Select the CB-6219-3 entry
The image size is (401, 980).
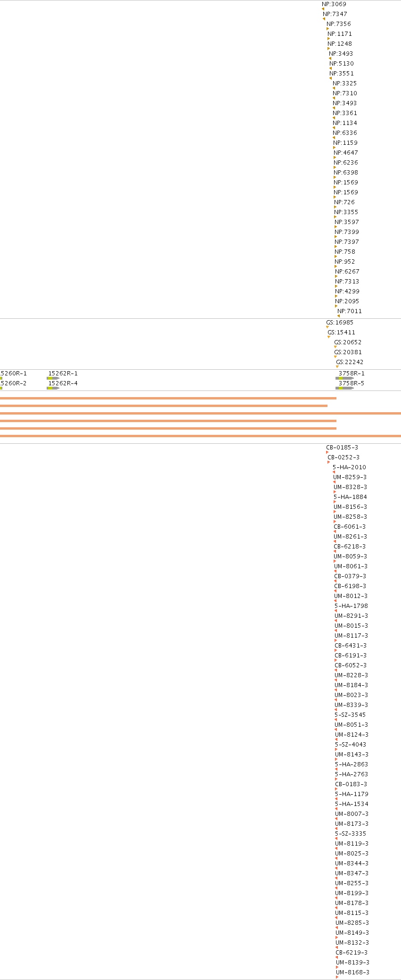pyautogui.click(x=352, y=953)
